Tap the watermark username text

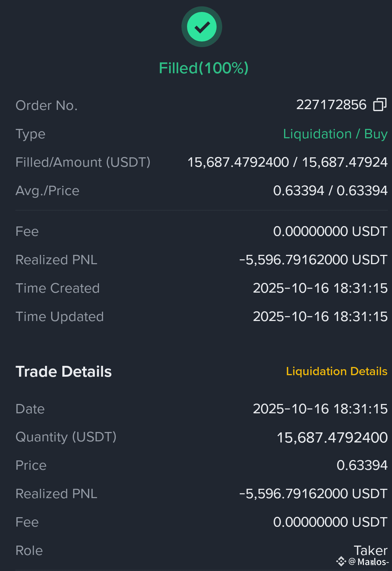[x=369, y=562]
